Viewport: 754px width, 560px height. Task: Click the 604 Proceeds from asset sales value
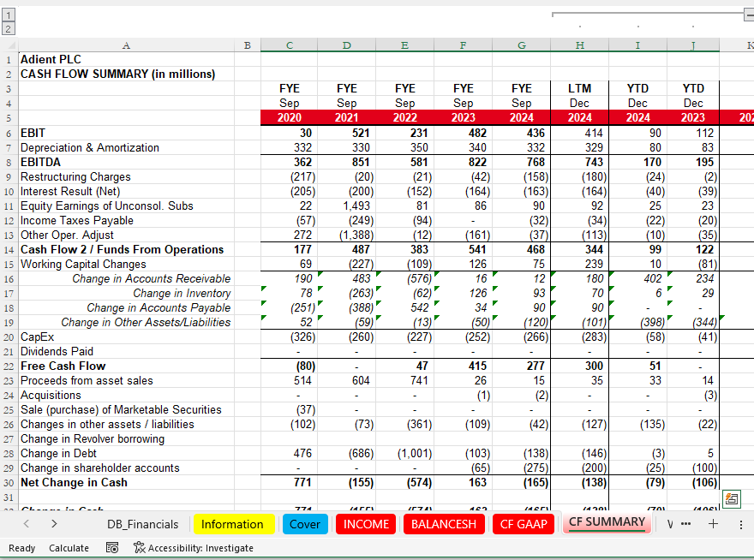click(347, 381)
